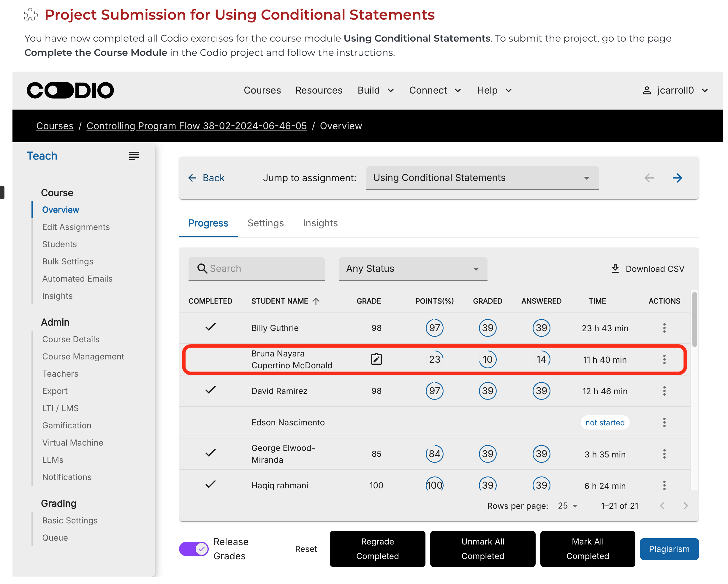Open Resources in top navigation
Screen dimensions: 728x584
(319, 90)
